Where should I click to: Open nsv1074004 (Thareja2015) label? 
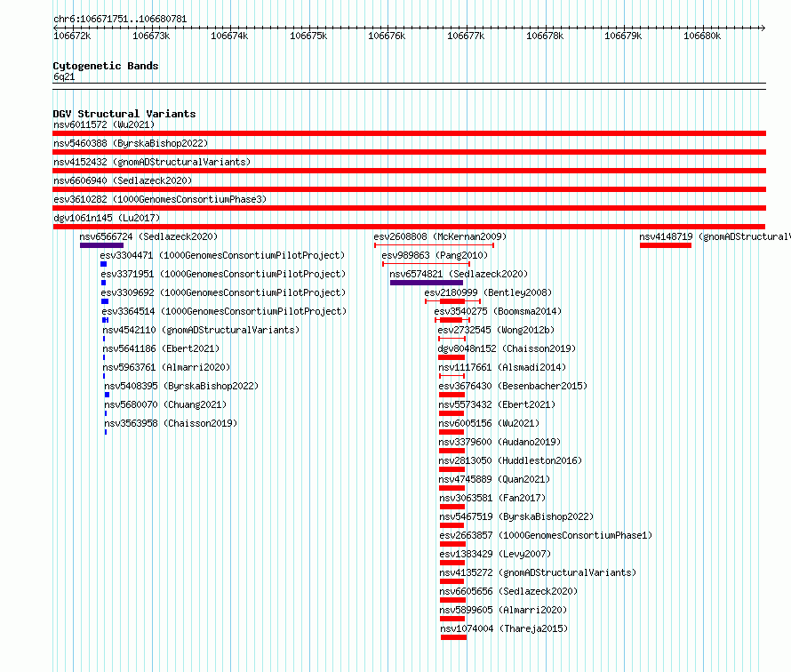[504, 628]
